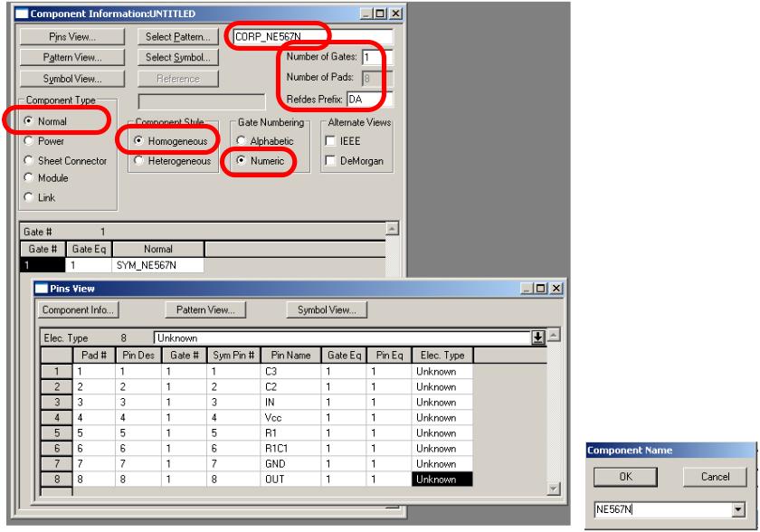
Task: Click the Pattern View button in Component Information
Action: tap(72, 58)
